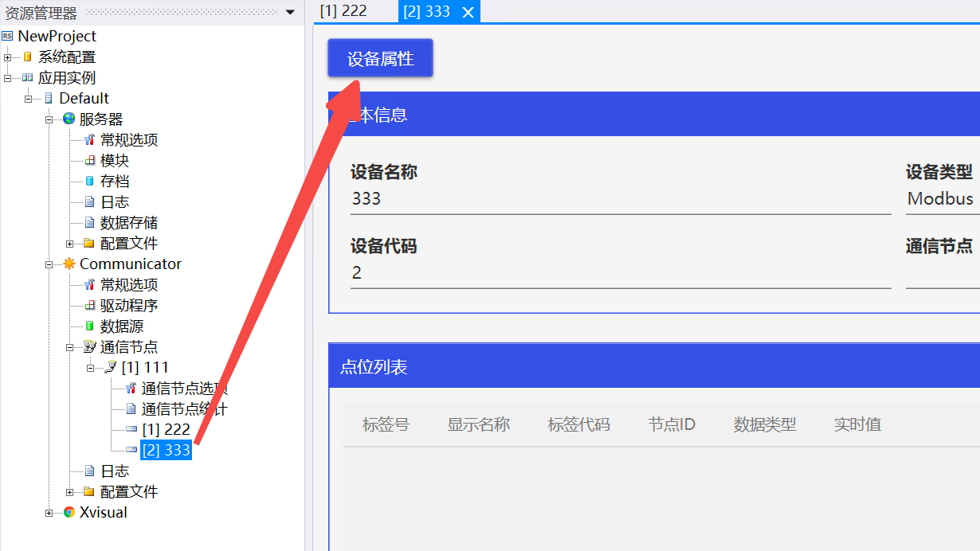The image size is (980, 551).
Task: Select the [1] 222 tree label
Action: [166, 429]
